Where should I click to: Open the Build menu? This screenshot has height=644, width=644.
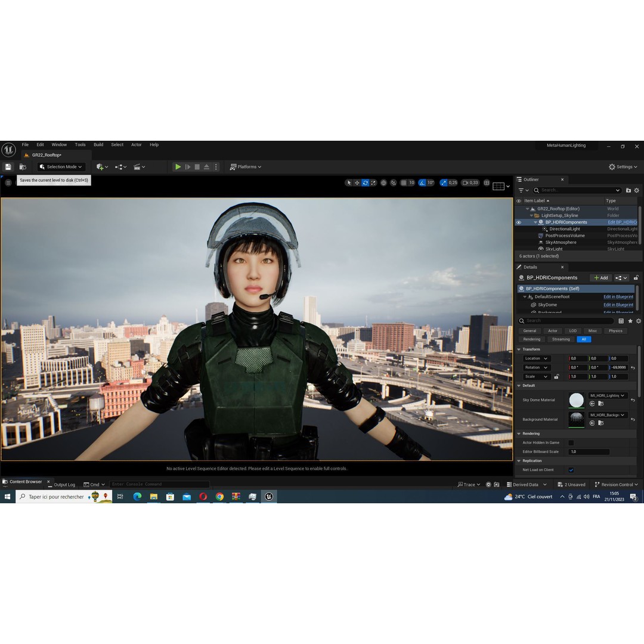coord(98,144)
